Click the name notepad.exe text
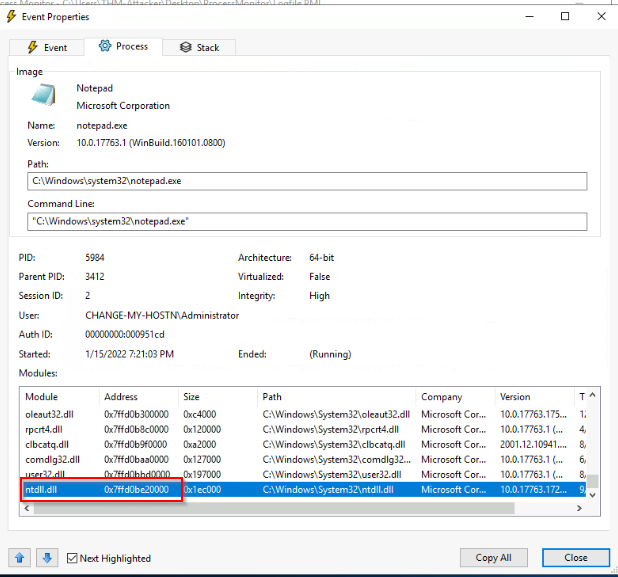The height and width of the screenshot is (577, 618). (102, 126)
